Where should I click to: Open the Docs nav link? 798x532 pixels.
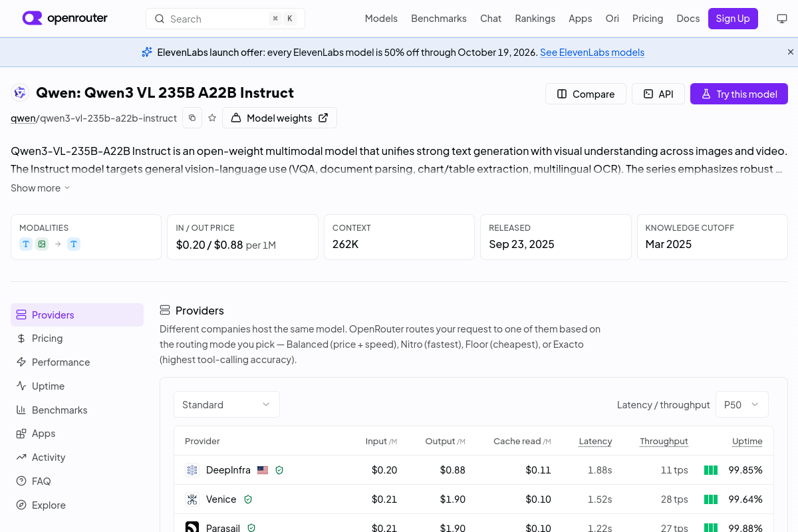(688, 19)
